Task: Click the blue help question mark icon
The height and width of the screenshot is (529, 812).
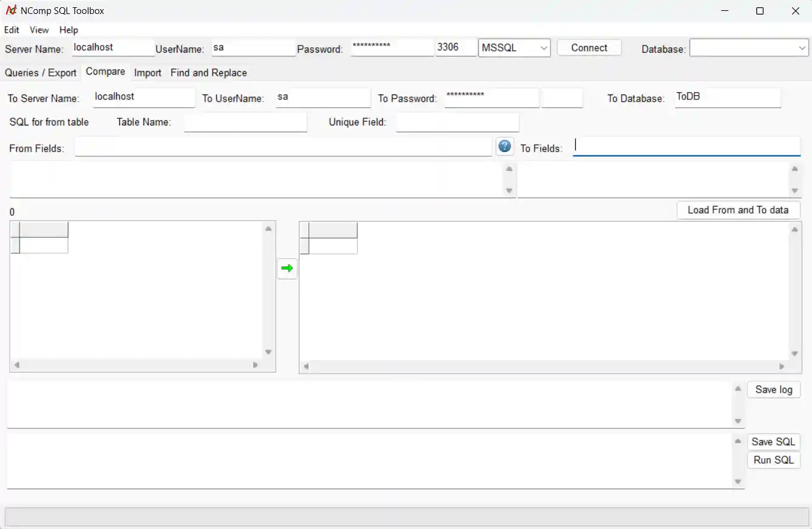Action: point(504,147)
